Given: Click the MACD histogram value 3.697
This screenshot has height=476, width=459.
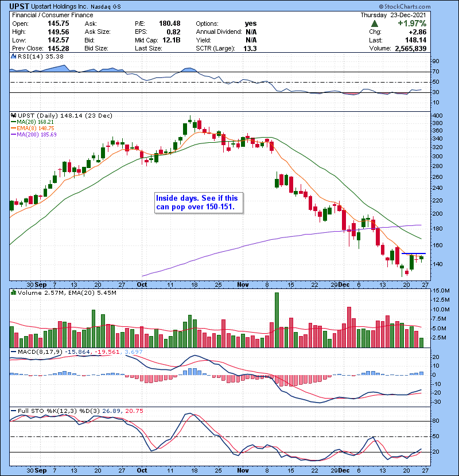Looking at the screenshot, I should [133, 352].
